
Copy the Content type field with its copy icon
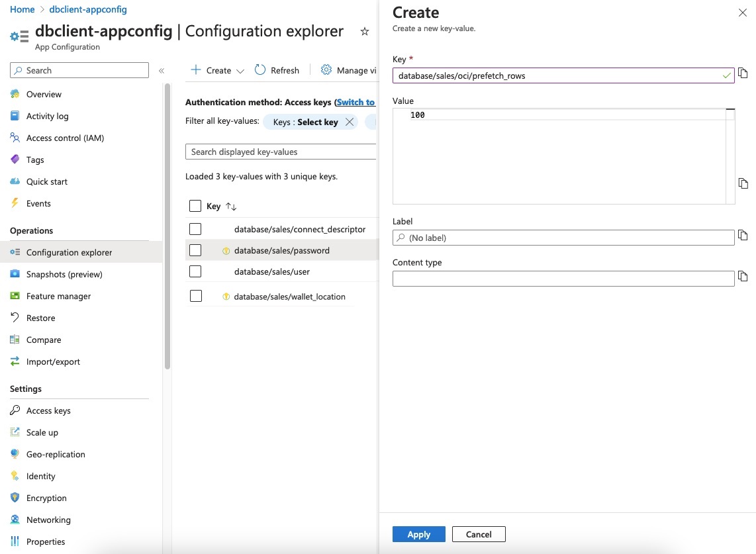(743, 276)
